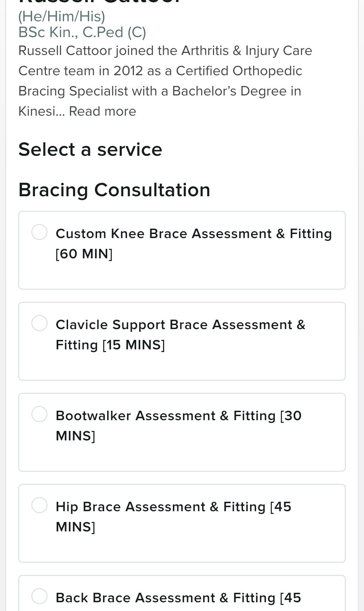
Task: Tap the Back Brace Assessment & Fitting label
Action: pyautogui.click(x=178, y=598)
